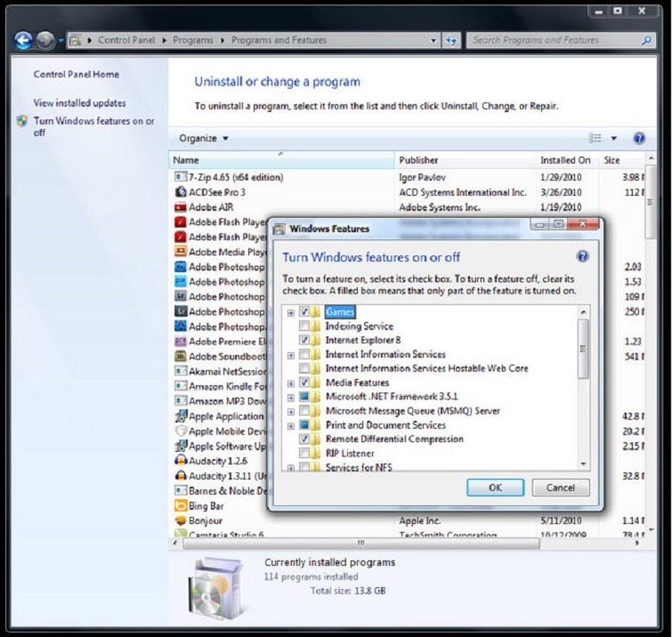Sort the list by the Publisher column
The width and height of the screenshot is (672, 637).
(418, 160)
